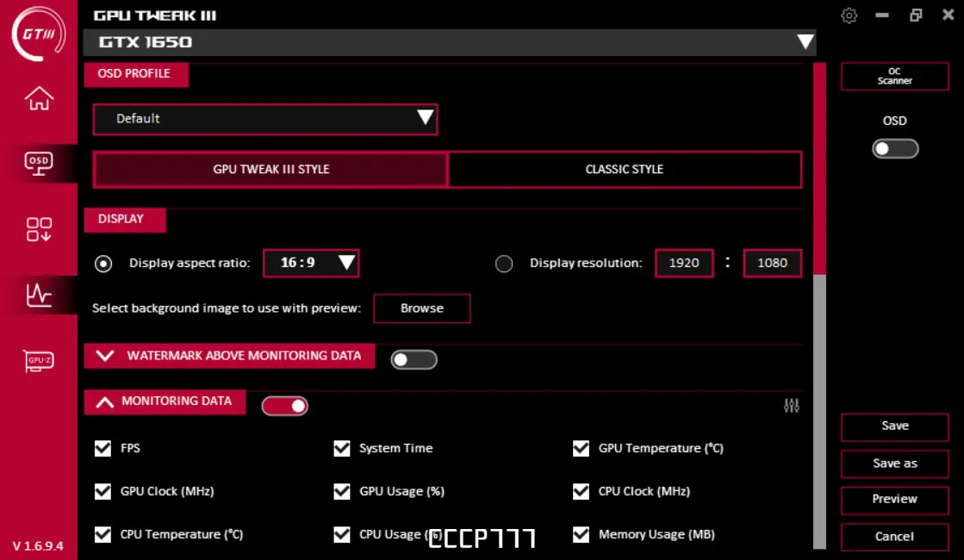
Task: Select the OSD icon in sidebar
Action: [39, 164]
